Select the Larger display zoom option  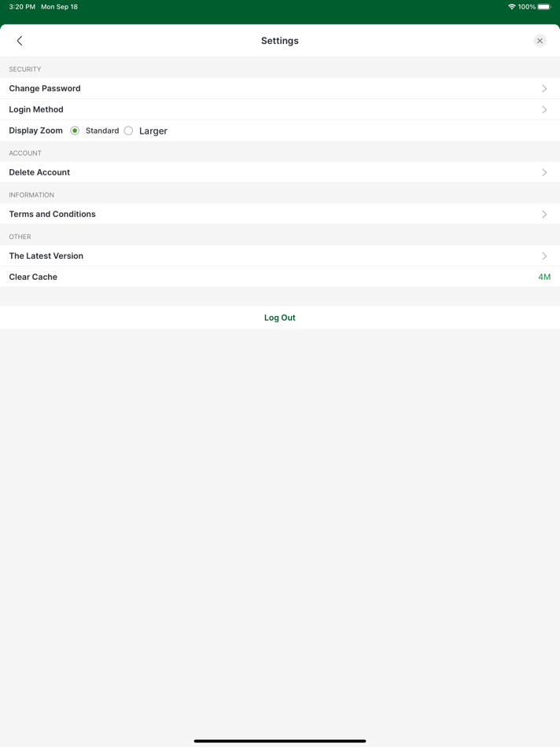128,131
